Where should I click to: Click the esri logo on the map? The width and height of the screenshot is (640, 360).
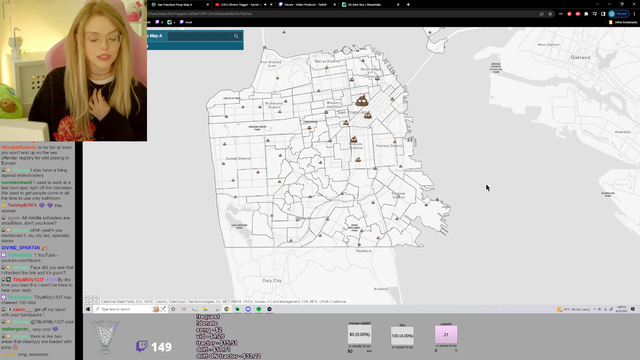point(91,300)
